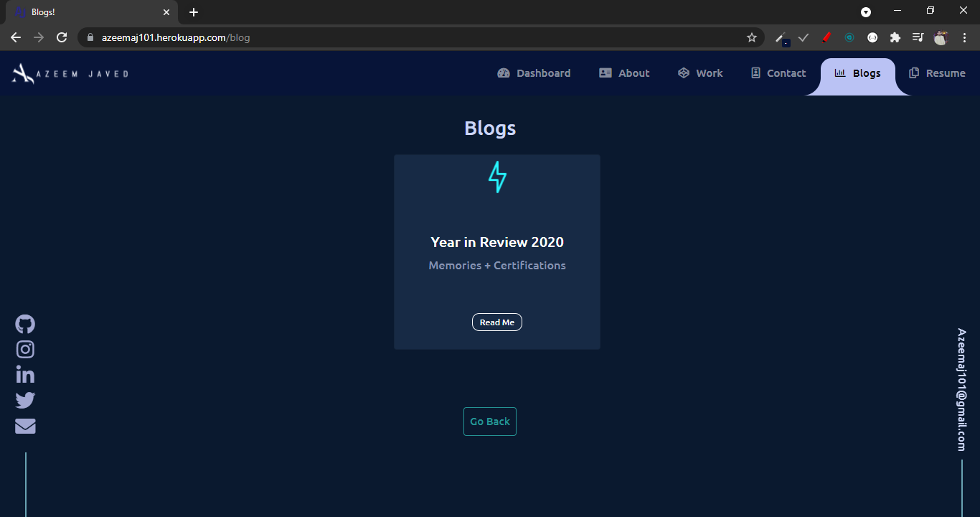This screenshot has height=517, width=980.
Task: Open the About nav item
Action: point(624,73)
